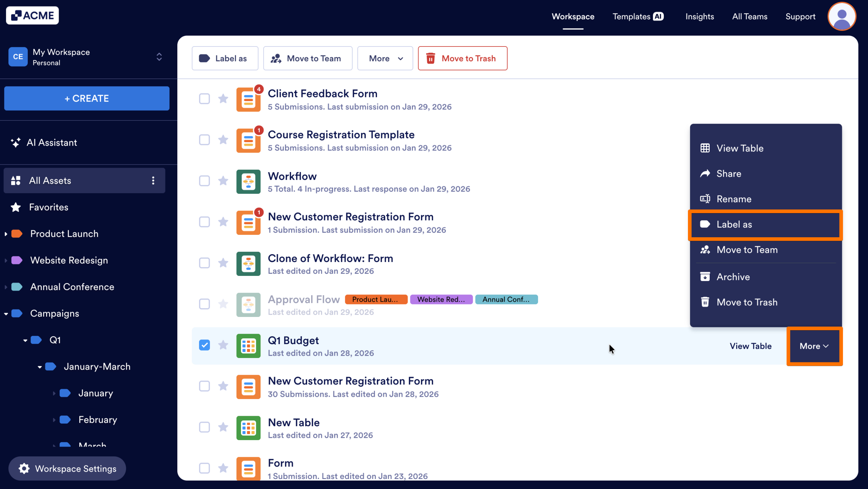Expand the Product Launch label
This screenshot has width=868, height=489.
6,234
